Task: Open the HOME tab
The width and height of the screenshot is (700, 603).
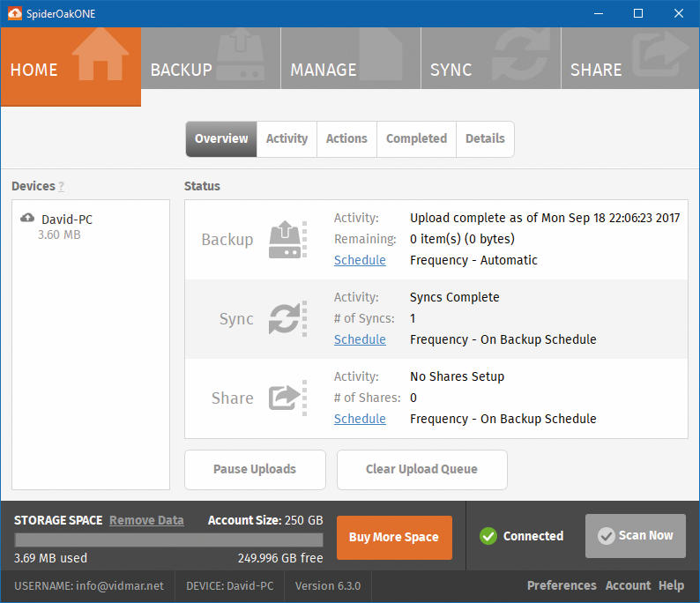Action: (71, 67)
